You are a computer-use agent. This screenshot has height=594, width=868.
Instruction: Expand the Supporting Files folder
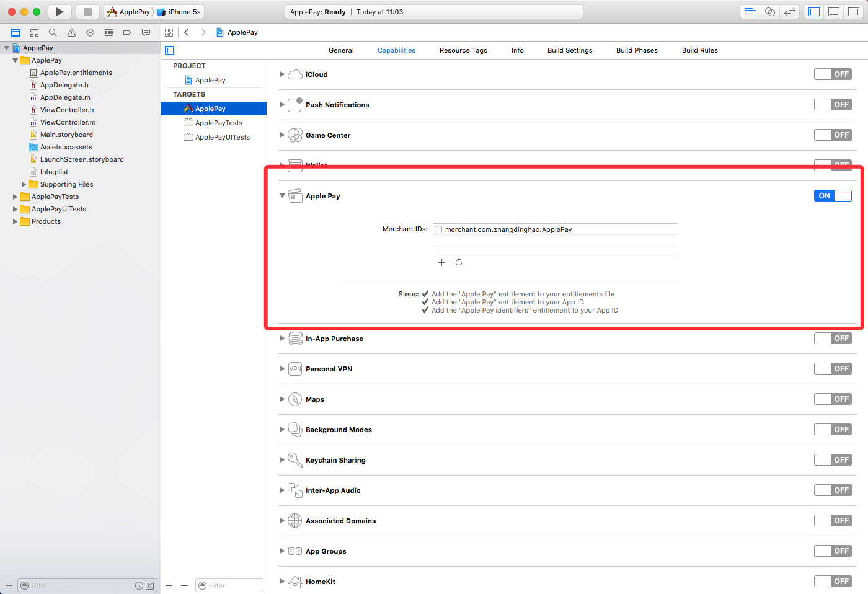pyautogui.click(x=24, y=184)
